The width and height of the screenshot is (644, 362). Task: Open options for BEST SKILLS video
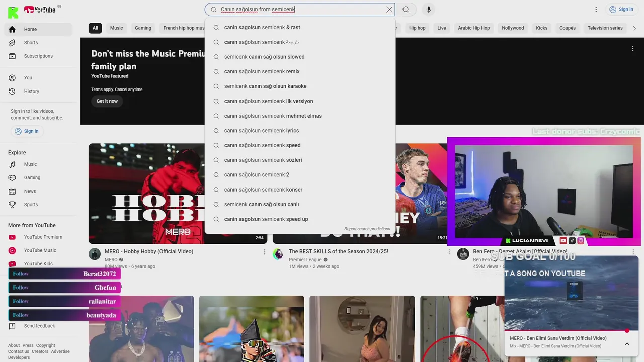(x=449, y=252)
